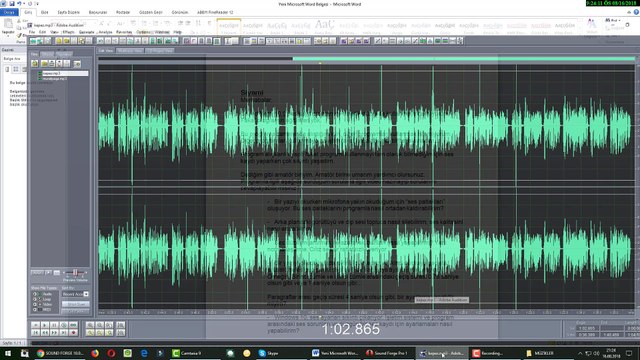The image size is (640, 360).
Task: Switch to Sound Forge Pro on the taskbar
Action: pyautogui.click(x=388, y=353)
